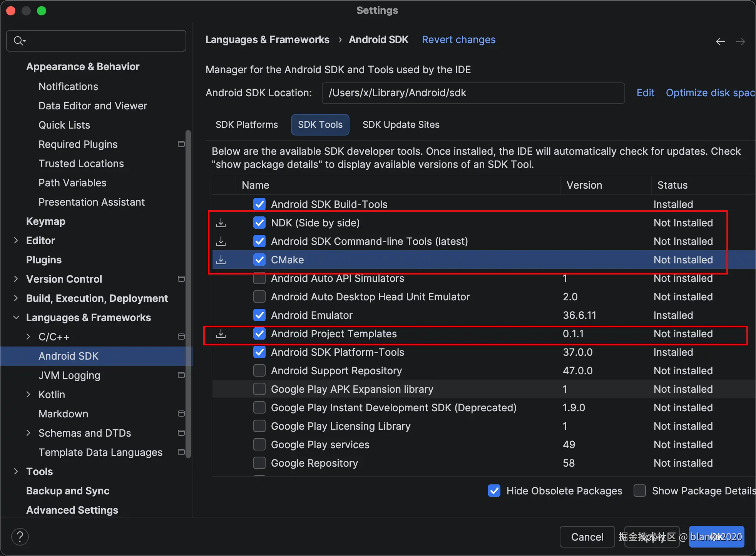Uncheck the Android Emulator checkbox
The height and width of the screenshot is (556, 756).
coord(259,315)
